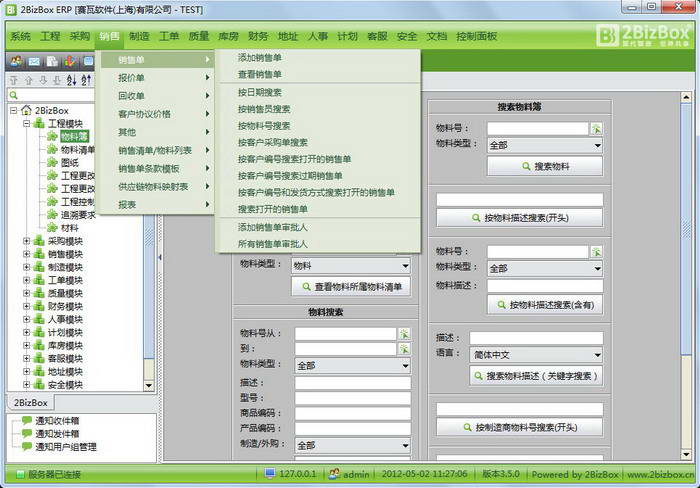The image size is (700, 488).
Task: Click lookup icon next to 到 field
Action: (x=404, y=349)
